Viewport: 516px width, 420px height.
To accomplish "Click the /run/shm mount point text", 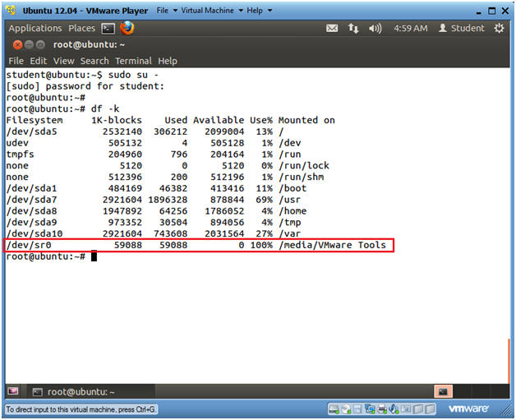I will 301,177.
